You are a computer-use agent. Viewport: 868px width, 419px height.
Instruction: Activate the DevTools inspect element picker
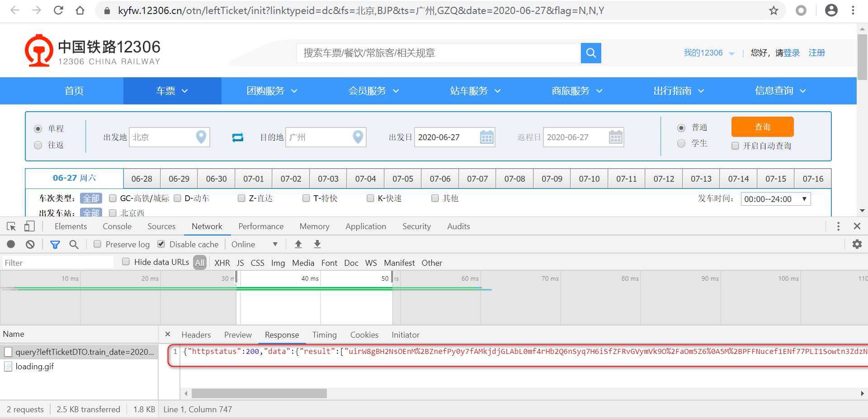[x=11, y=226]
